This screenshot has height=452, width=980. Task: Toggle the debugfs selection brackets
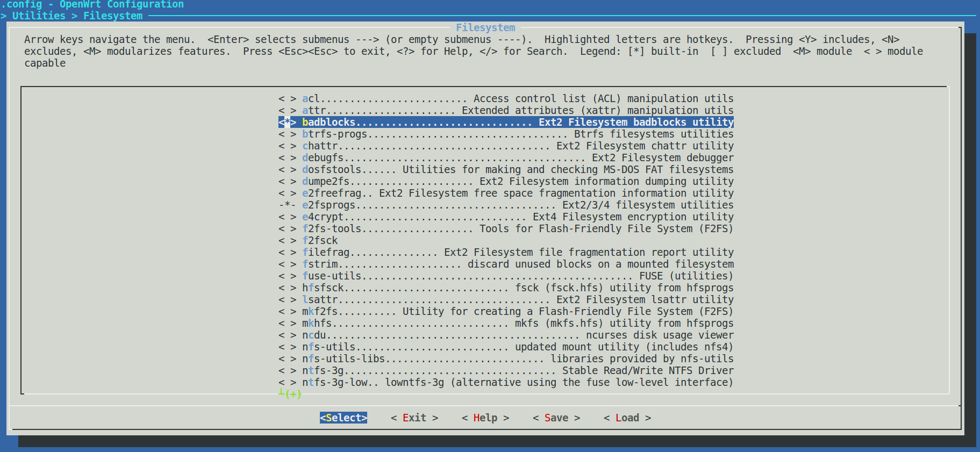click(287, 157)
